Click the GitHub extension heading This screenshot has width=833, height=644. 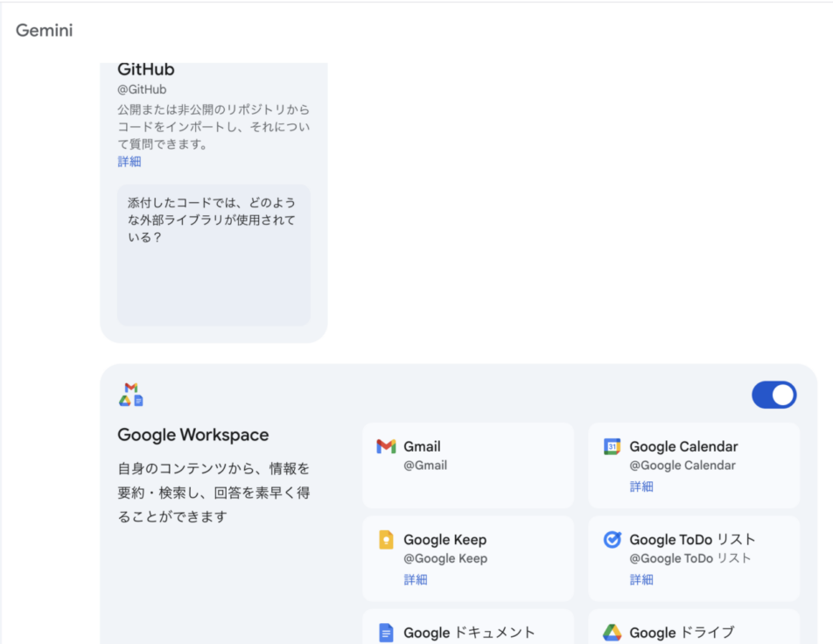(146, 70)
